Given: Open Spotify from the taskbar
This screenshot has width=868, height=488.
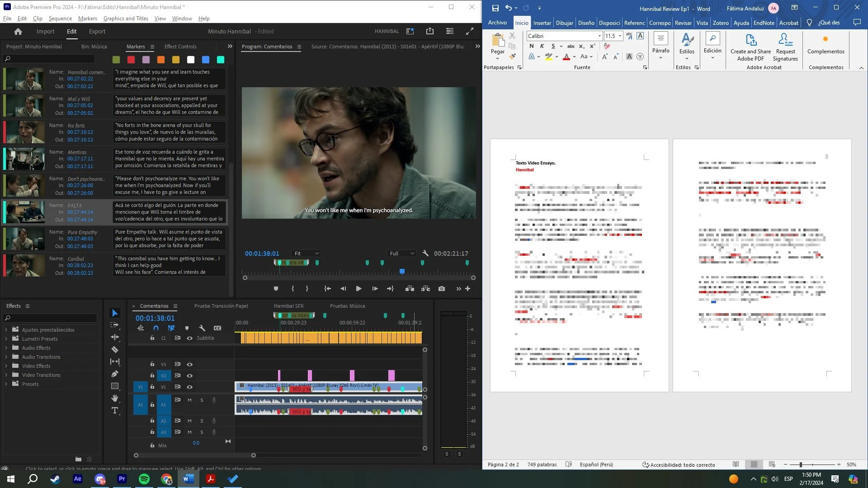Looking at the screenshot, I should tap(144, 479).
